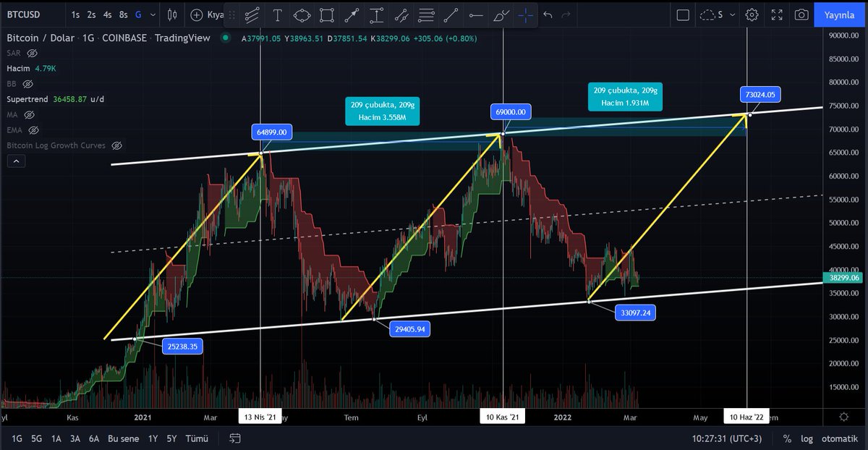Click the compare add-symbol plus icon
This screenshot has height=450, width=868.
tap(197, 14)
